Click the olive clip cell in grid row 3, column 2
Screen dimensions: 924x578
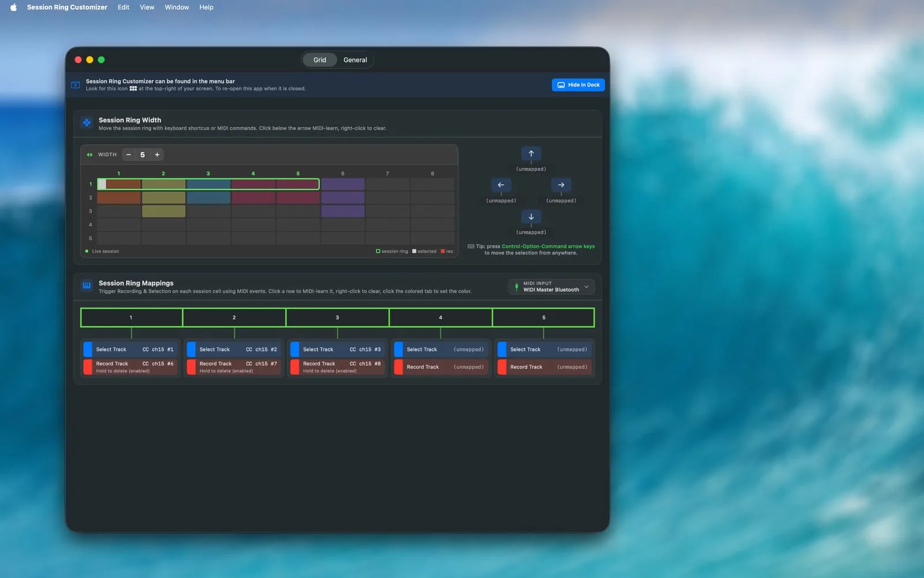pyautogui.click(x=163, y=211)
